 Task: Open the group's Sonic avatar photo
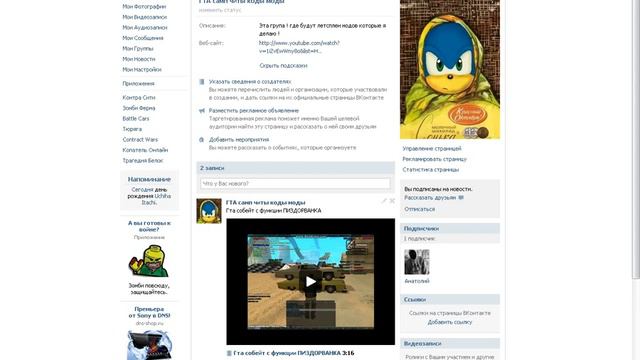(450, 69)
